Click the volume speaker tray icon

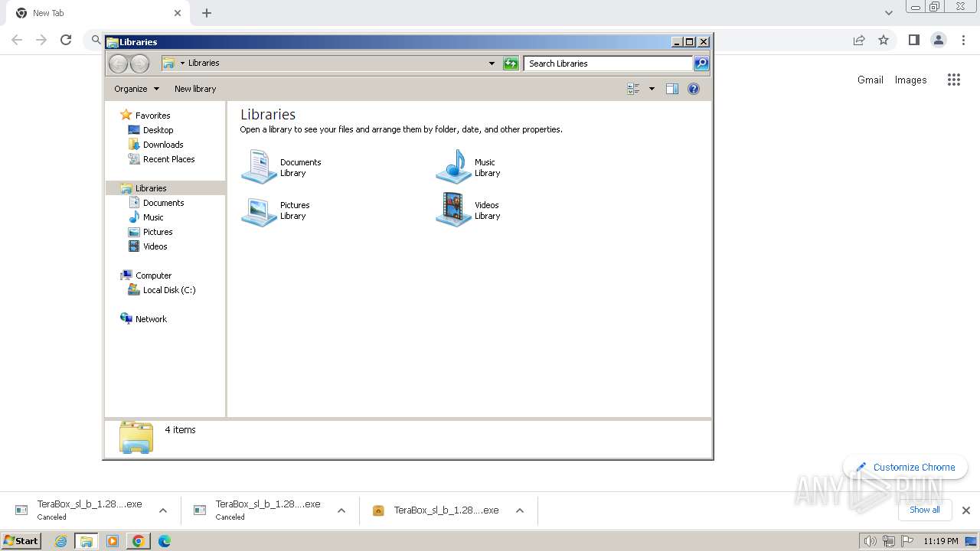(x=870, y=541)
